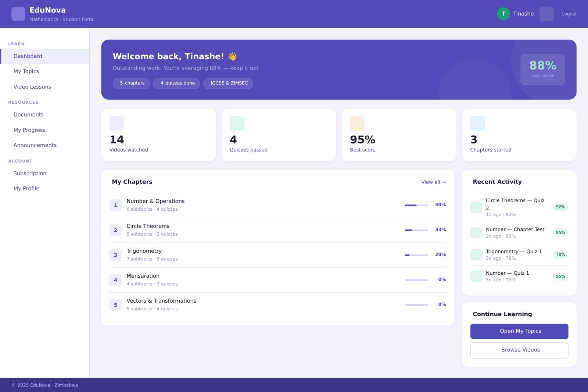Open the Mensuration chapter title
Viewport: 588px width, 392px height.
[143, 276]
